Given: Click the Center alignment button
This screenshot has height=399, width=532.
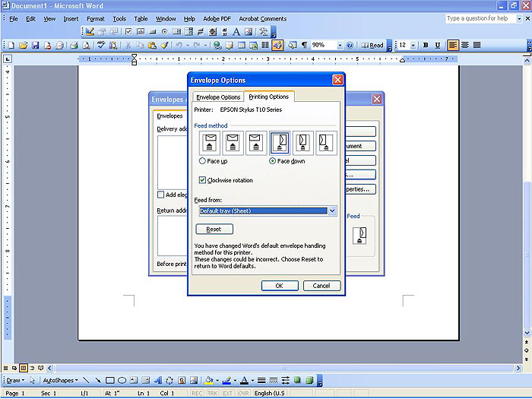Looking at the screenshot, I should click(x=465, y=45).
